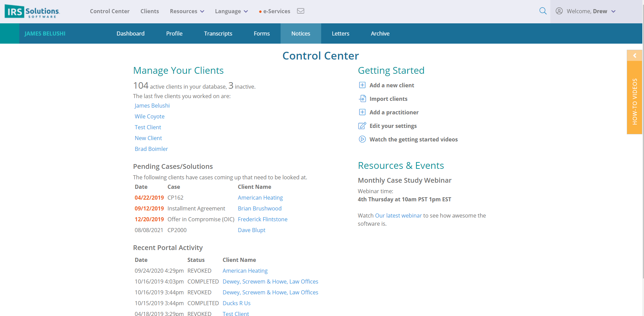This screenshot has width=644, height=316.
Task: Expand the Language dropdown
Action: point(231,11)
